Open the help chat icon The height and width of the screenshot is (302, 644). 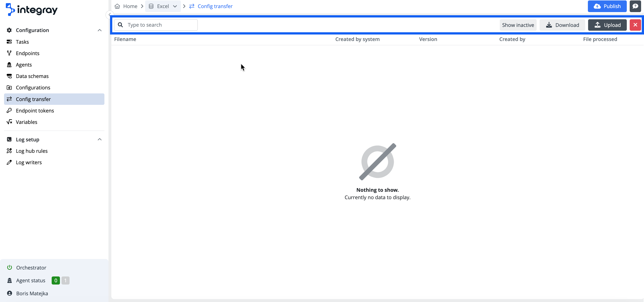click(x=635, y=6)
